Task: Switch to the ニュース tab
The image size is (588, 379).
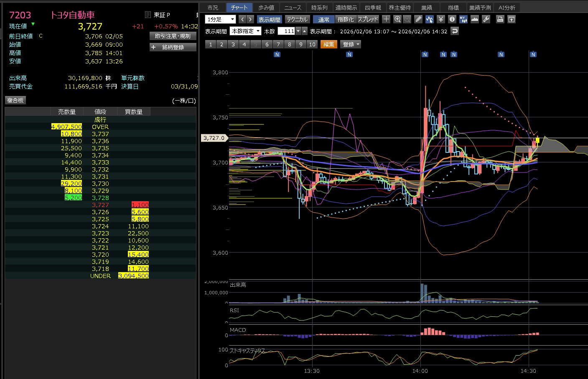Action: click(293, 8)
